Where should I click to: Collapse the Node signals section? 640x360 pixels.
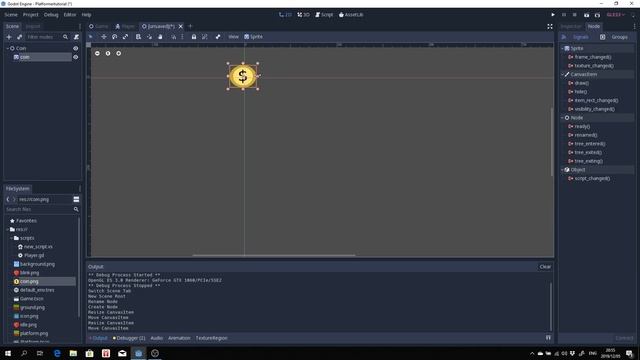(562, 118)
